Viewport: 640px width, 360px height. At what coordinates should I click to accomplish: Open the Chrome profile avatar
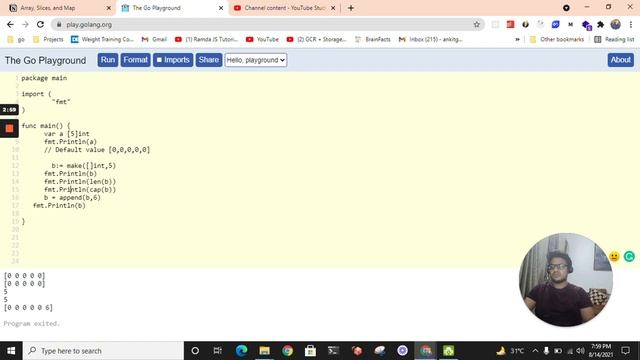[616, 24]
